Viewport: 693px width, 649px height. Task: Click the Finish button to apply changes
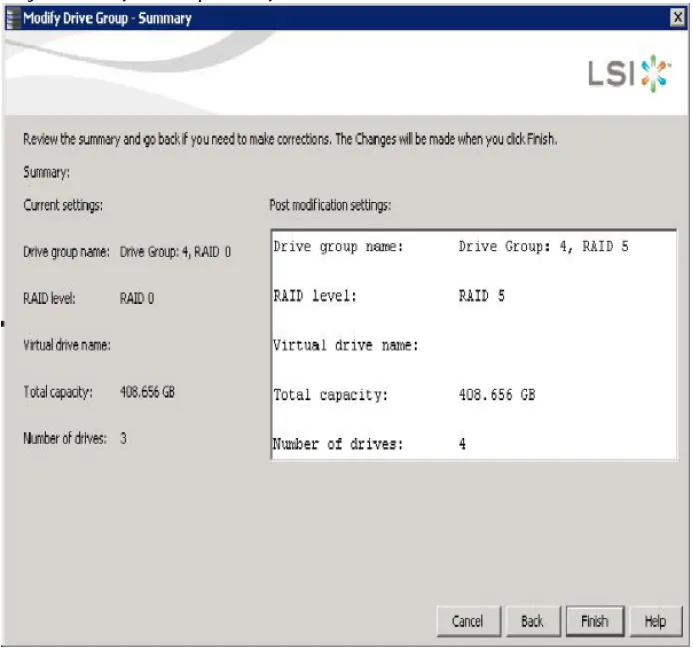(594, 621)
